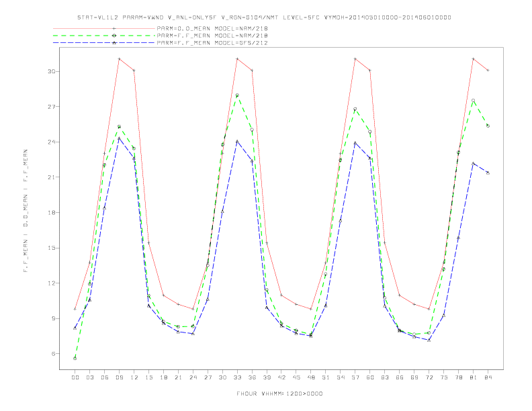
Task: Click x-axis tick label 45
Action: point(296,377)
